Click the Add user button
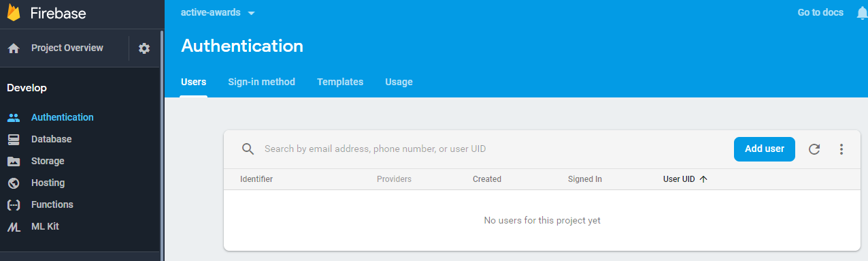The width and height of the screenshot is (868, 261). pyautogui.click(x=765, y=149)
